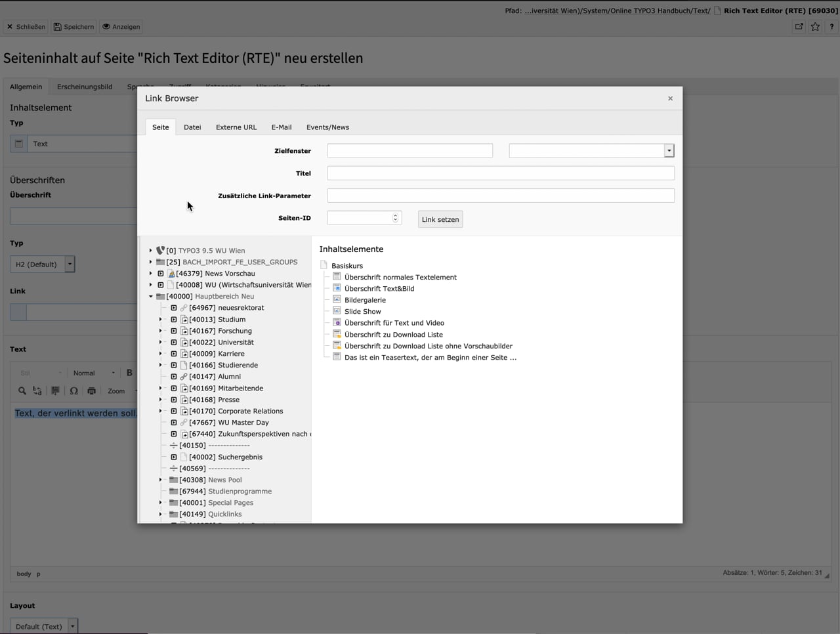Expand the Special Pages tree node arrow
The height and width of the screenshot is (634, 840).
tap(161, 503)
